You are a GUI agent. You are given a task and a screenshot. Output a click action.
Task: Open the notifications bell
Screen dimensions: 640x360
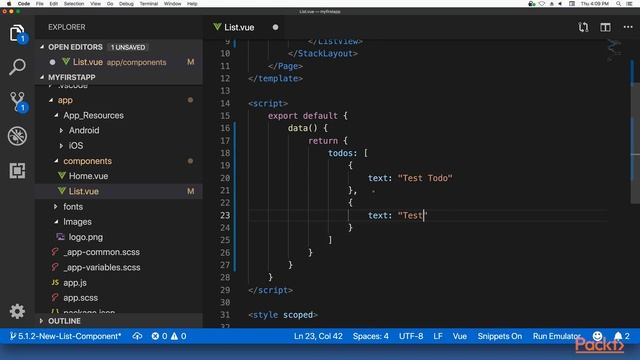point(622,336)
